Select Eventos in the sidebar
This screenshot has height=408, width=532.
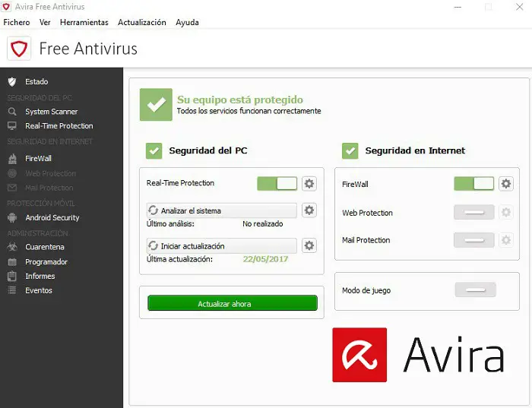(38, 290)
